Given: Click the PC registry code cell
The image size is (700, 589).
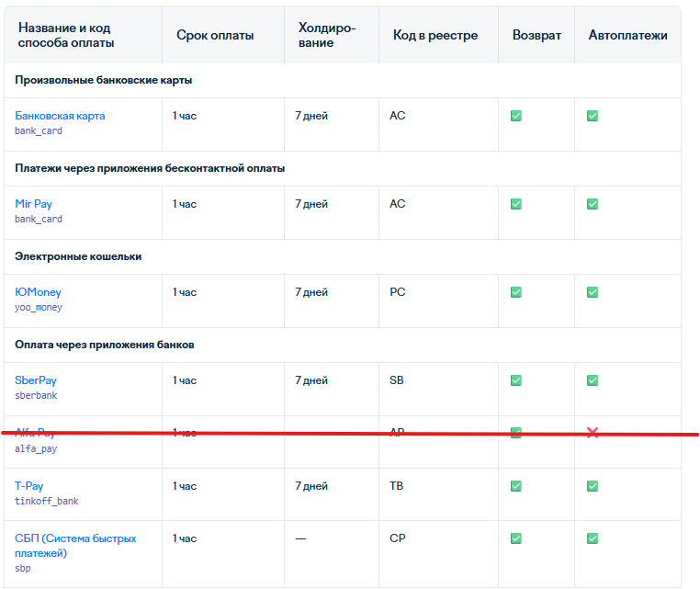Looking at the screenshot, I should 398,292.
